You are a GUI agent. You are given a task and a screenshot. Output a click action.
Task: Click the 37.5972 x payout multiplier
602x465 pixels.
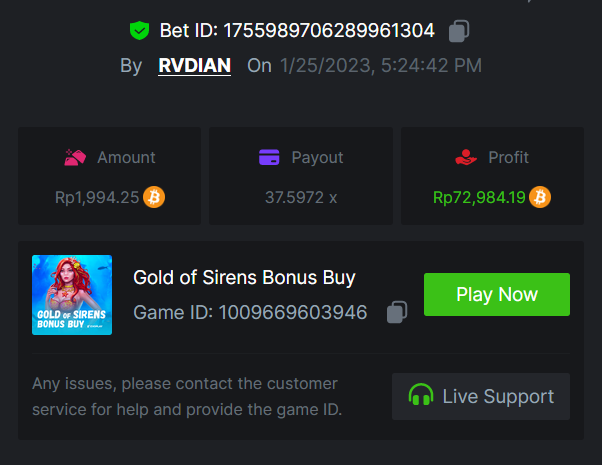pos(301,197)
